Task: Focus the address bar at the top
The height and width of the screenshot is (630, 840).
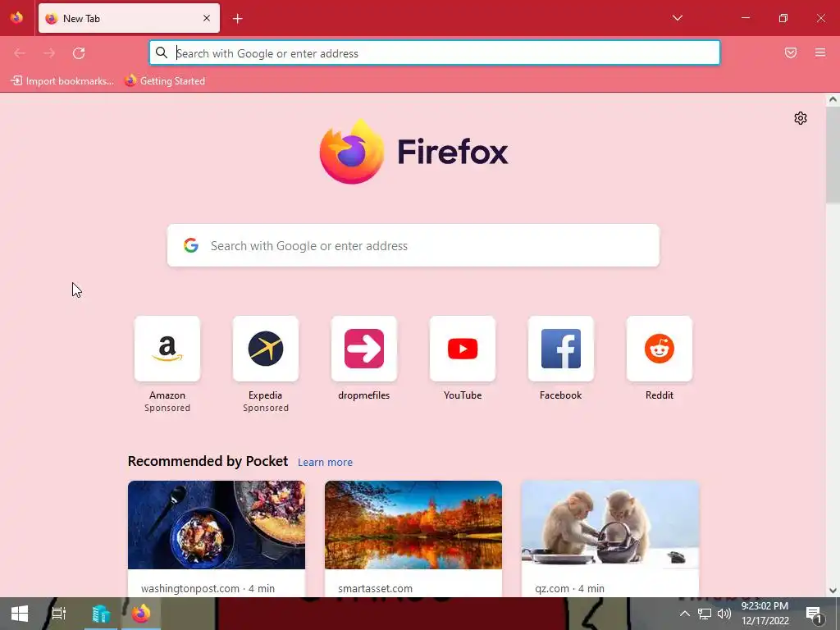Action: (435, 52)
